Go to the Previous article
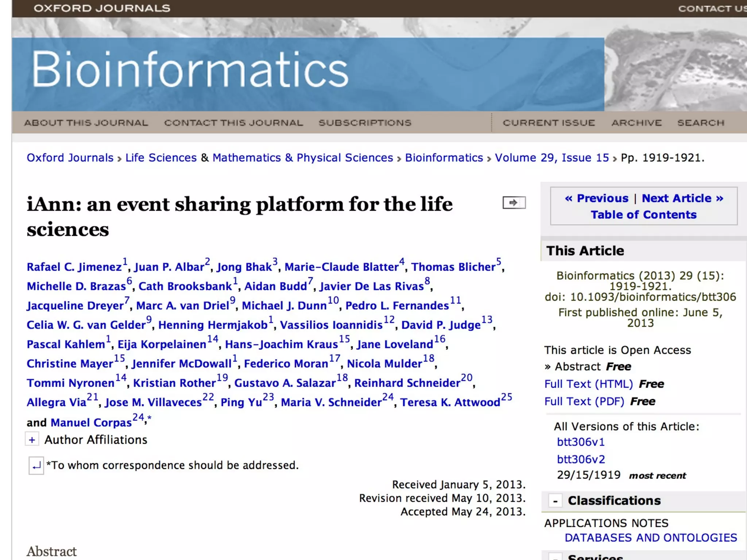Screen dimensions: 747x560 coord(597,198)
